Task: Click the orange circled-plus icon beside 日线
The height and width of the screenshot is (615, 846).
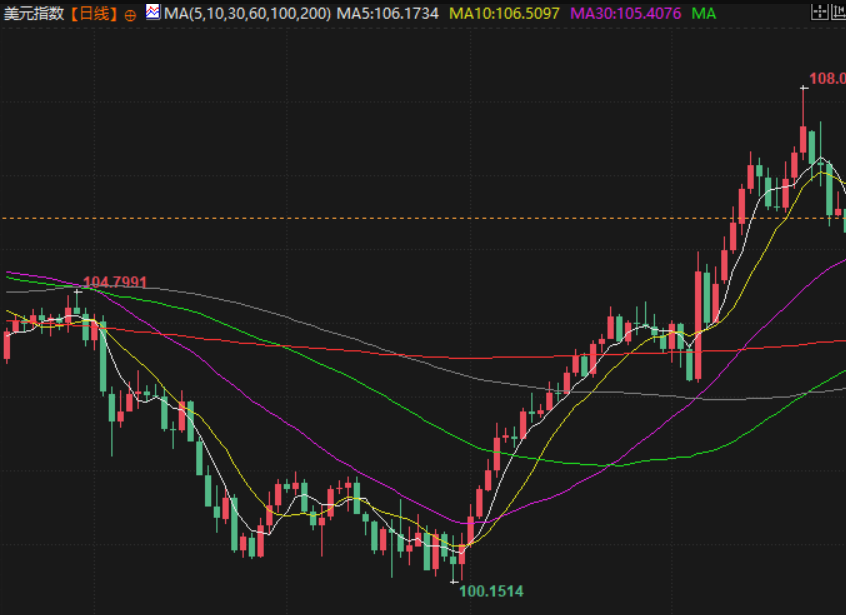Action: point(130,15)
